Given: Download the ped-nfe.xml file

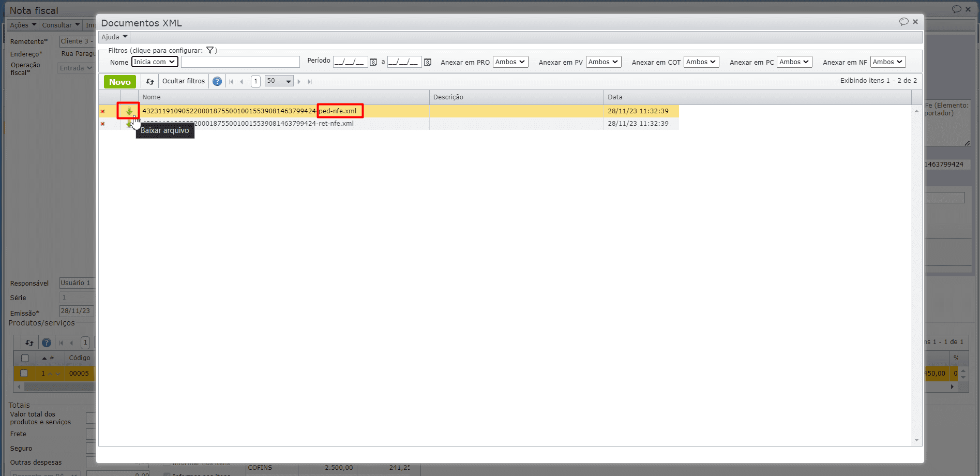Looking at the screenshot, I should (129, 111).
